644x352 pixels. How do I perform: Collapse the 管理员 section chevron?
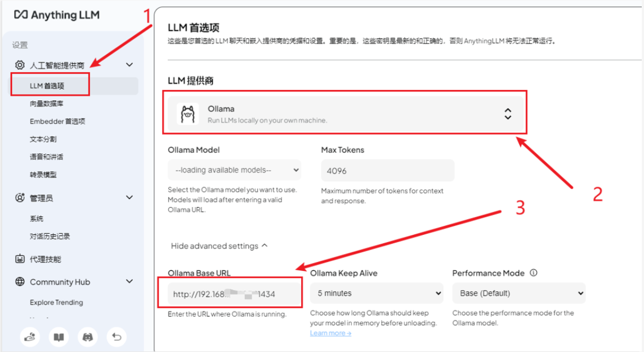pos(129,198)
